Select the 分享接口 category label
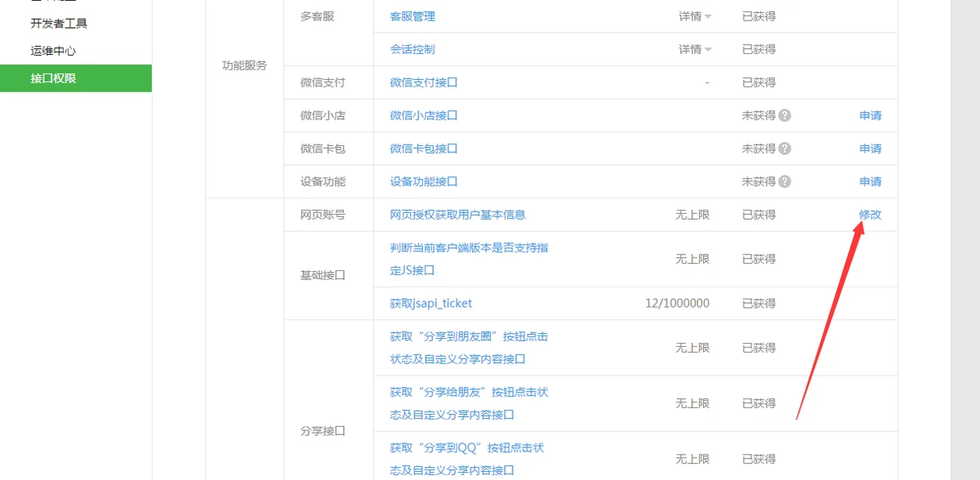The height and width of the screenshot is (480, 980). (x=323, y=431)
